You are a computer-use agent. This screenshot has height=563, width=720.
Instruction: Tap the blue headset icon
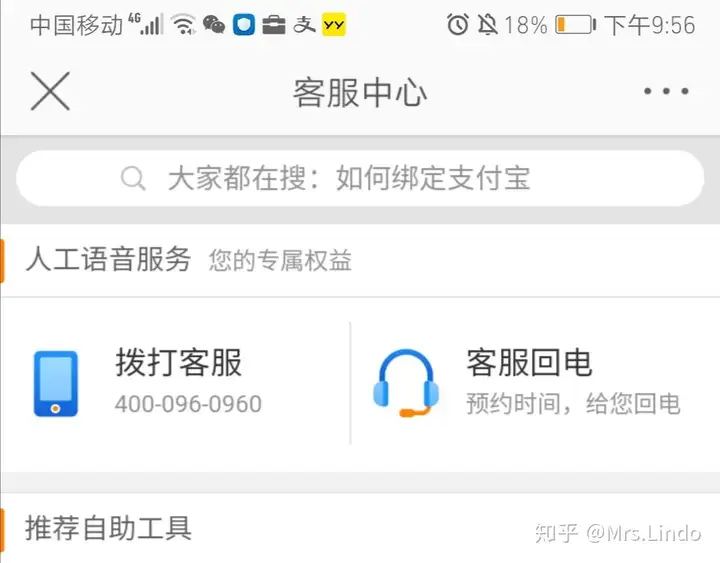(405, 383)
